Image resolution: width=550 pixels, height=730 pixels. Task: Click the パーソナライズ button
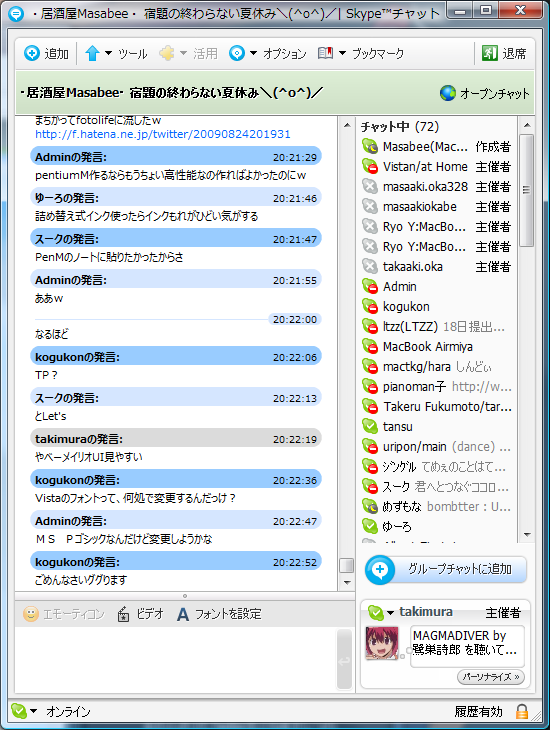pos(491,676)
